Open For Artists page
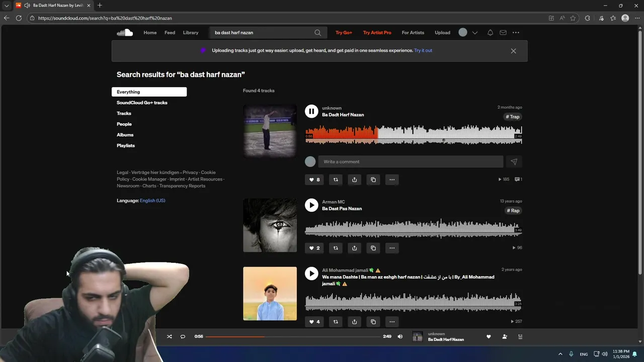 (x=413, y=33)
